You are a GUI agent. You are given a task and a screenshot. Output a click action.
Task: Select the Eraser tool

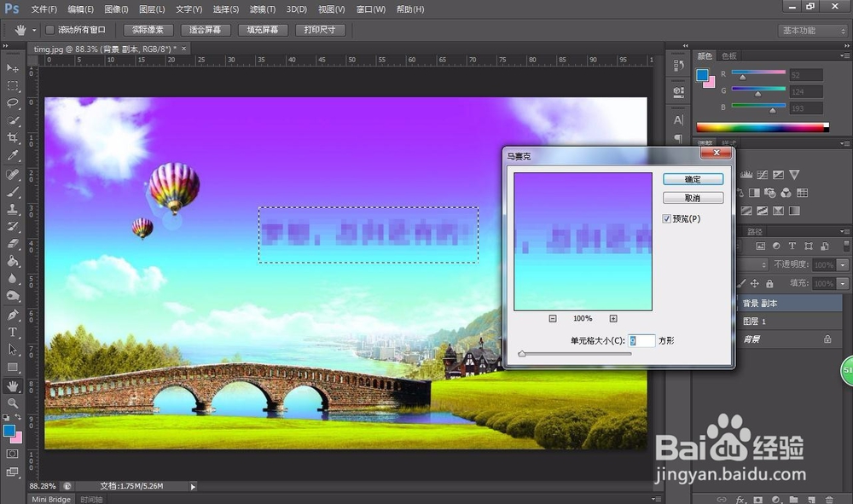(x=13, y=244)
